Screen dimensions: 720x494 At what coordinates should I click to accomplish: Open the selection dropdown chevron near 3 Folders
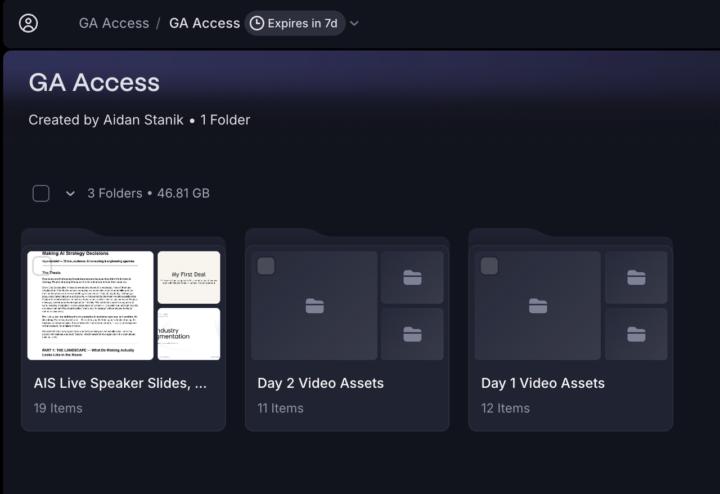[70, 193]
